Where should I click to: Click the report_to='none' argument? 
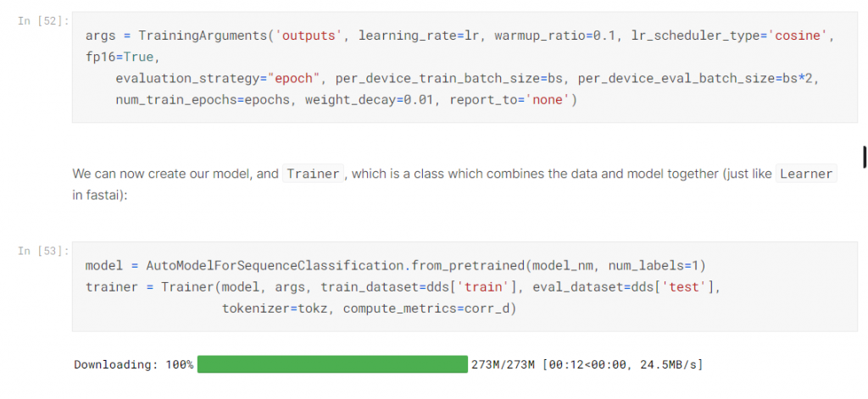513,100
